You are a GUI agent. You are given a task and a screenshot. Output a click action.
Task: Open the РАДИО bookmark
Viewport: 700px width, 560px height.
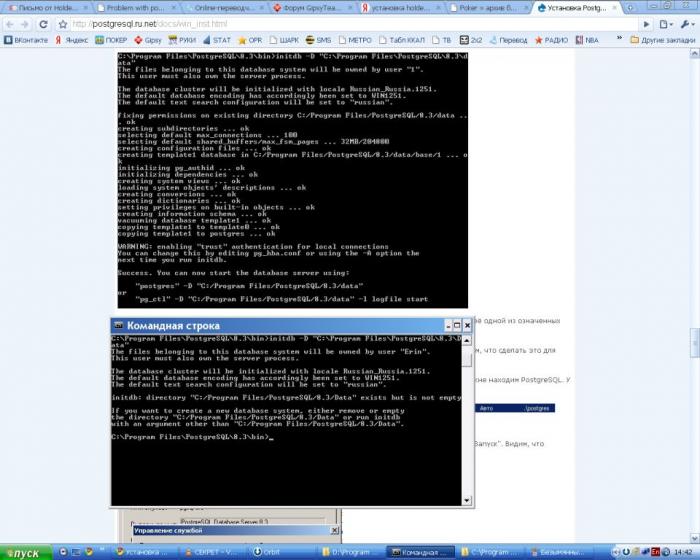[551, 40]
